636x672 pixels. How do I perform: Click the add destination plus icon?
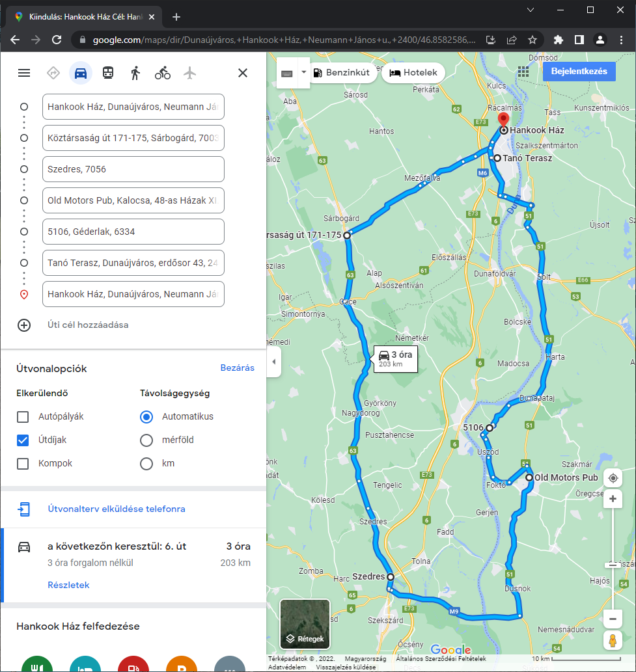tap(24, 325)
